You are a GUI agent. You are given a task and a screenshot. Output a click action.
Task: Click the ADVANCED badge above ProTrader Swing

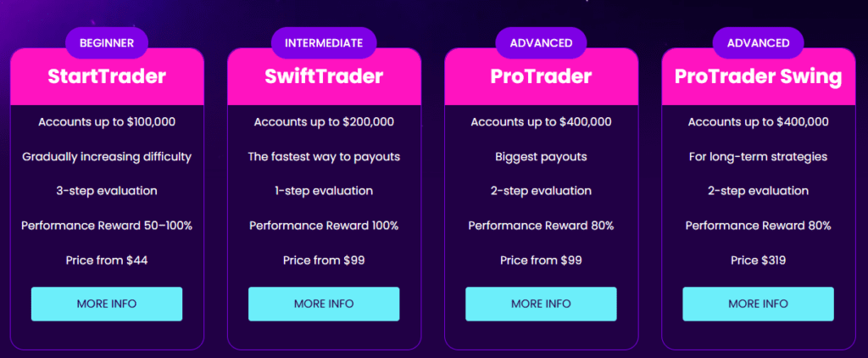click(758, 42)
